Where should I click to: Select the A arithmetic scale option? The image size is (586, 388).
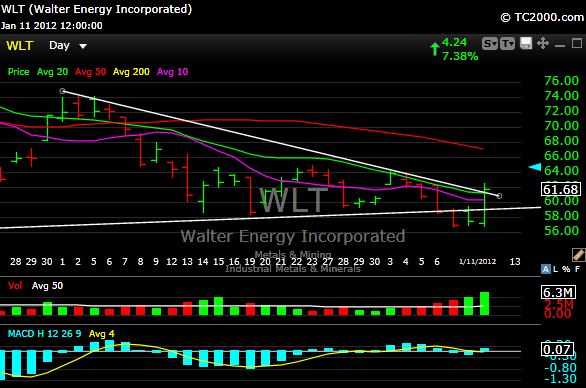tap(546, 269)
